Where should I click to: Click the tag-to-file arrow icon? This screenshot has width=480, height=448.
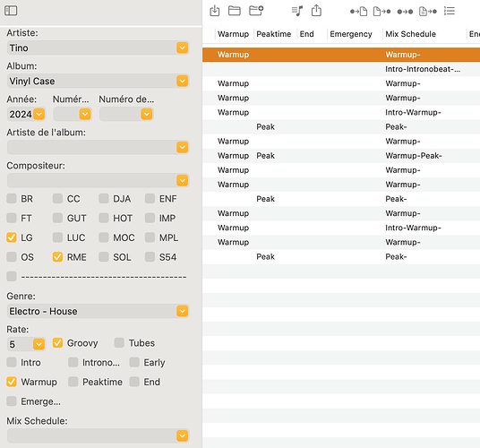point(358,12)
